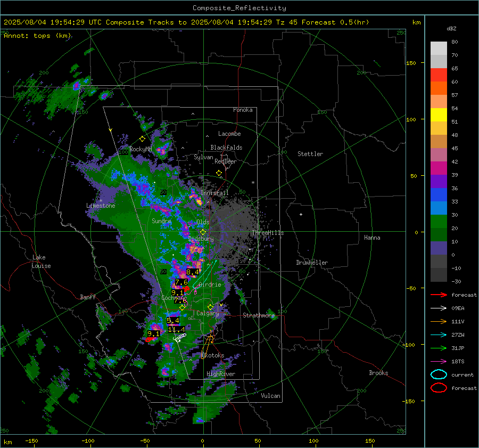This screenshot has width=479, height=448.
Task: Click the Drumheller city label
Action: [x=312, y=263]
